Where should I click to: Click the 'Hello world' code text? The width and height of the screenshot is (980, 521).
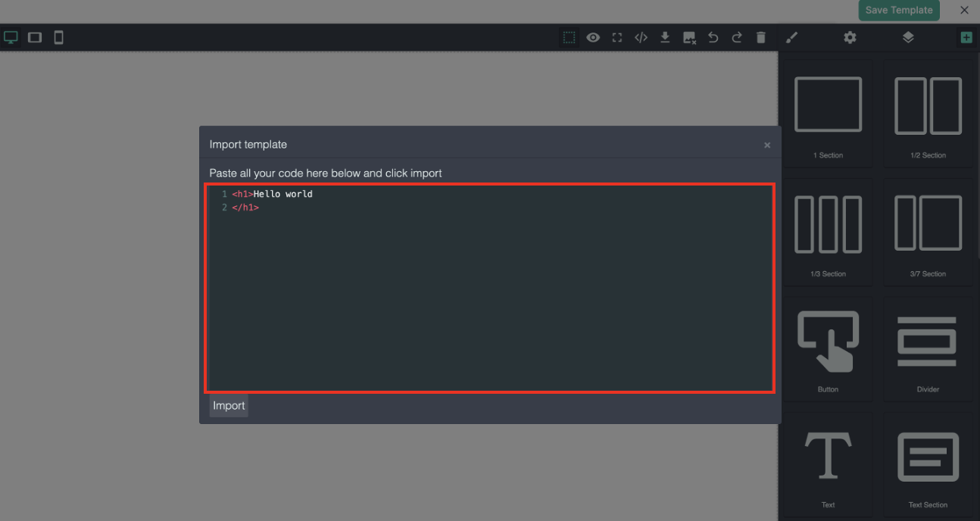click(282, 194)
